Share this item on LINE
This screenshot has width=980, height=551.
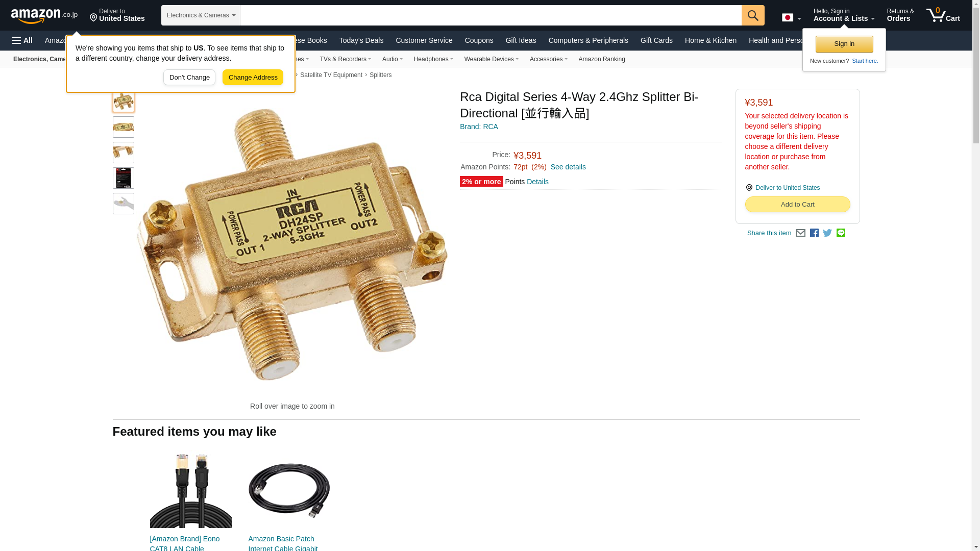pyautogui.click(x=841, y=233)
